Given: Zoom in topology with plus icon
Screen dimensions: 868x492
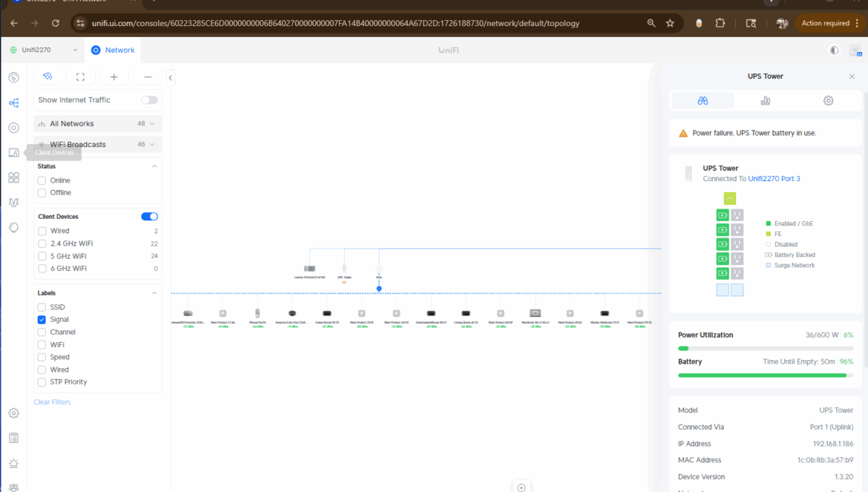Looking at the screenshot, I should (114, 77).
